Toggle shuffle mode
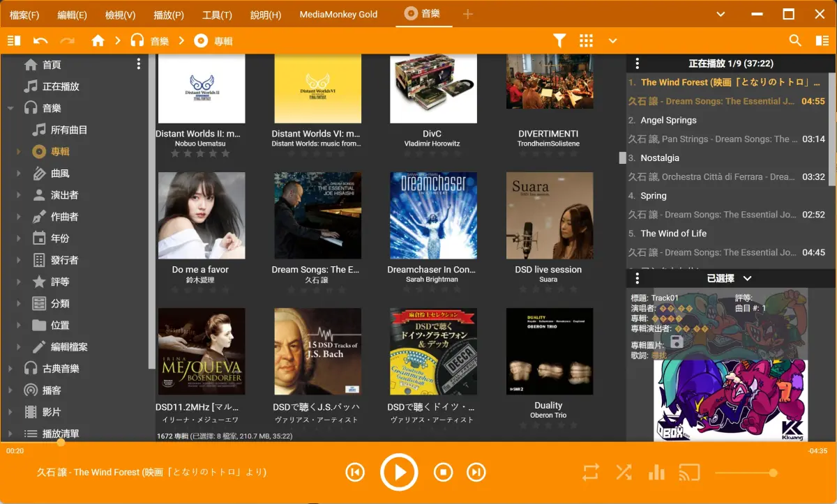Screen dimensions: 837x504 (x=624, y=473)
